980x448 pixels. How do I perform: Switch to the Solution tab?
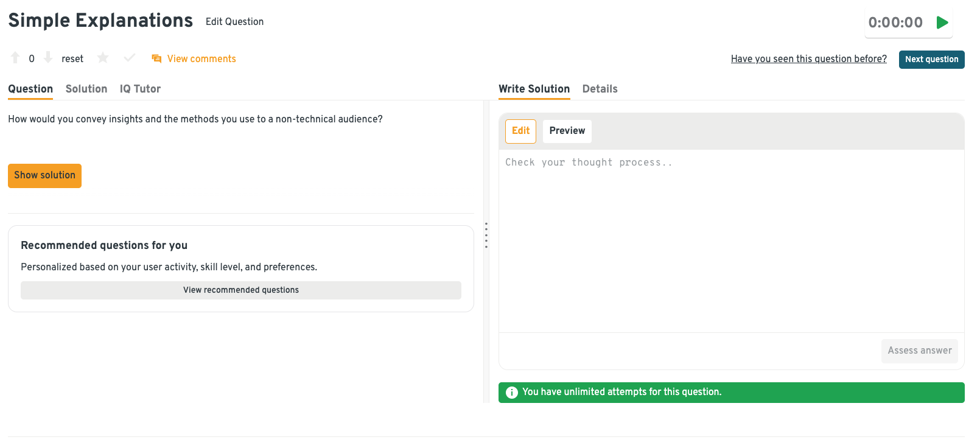(x=86, y=89)
